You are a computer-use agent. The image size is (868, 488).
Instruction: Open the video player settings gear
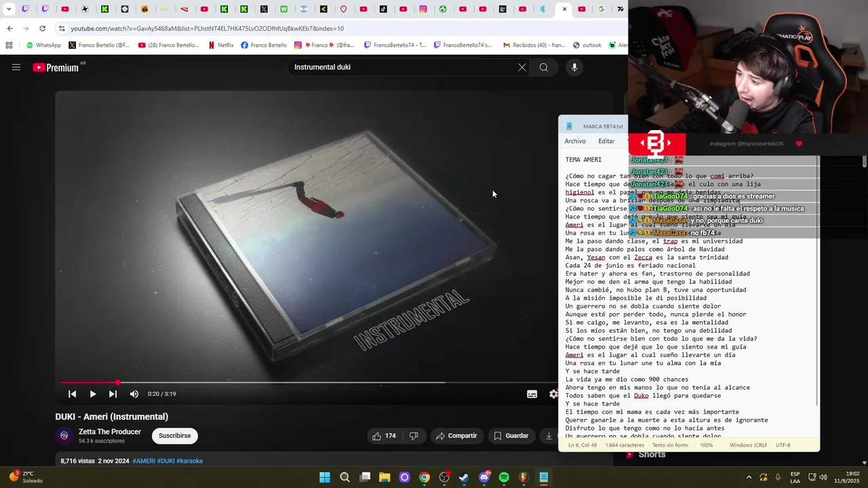pos(553,394)
